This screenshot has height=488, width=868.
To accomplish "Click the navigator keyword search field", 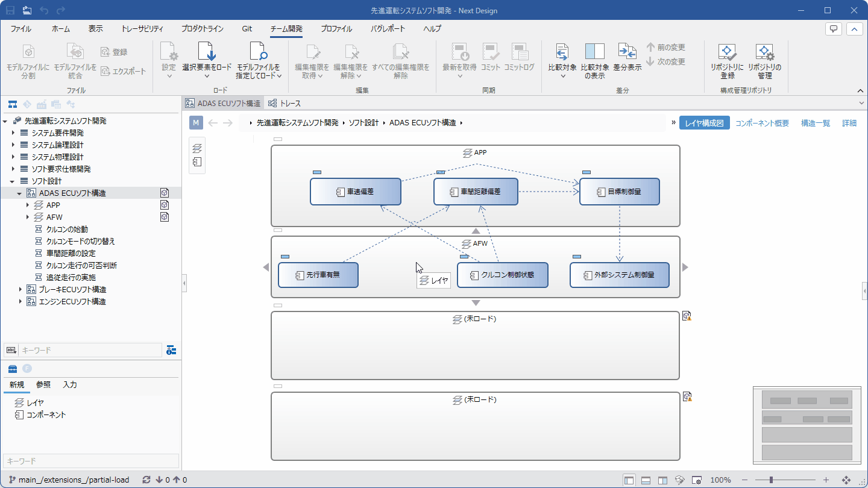I will [x=90, y=350].
